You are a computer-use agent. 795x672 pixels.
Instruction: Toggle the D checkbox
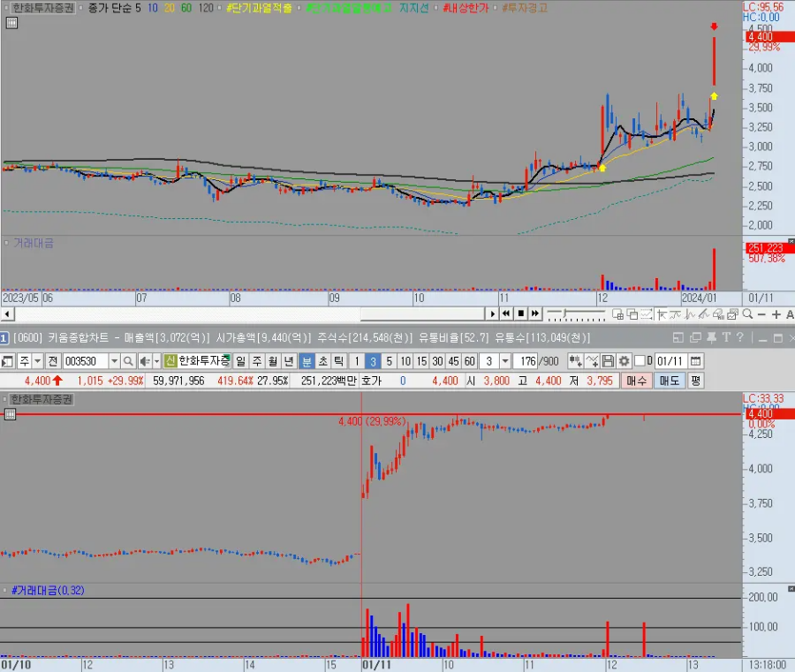(x=640, y=361)
